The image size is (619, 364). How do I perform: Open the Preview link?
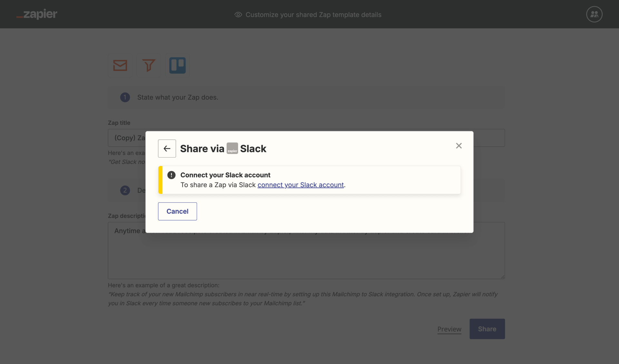[449, 329]
